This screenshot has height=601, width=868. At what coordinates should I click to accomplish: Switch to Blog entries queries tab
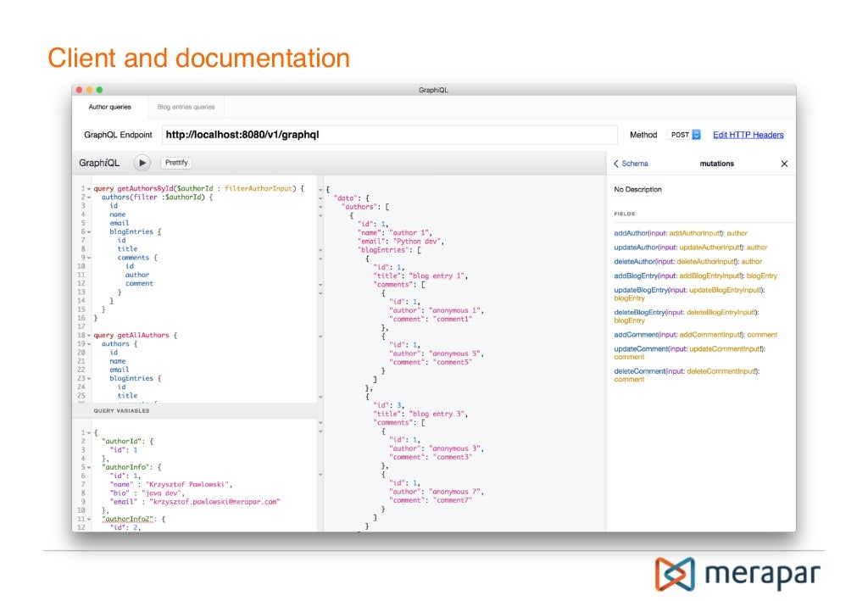pos(186,107)
